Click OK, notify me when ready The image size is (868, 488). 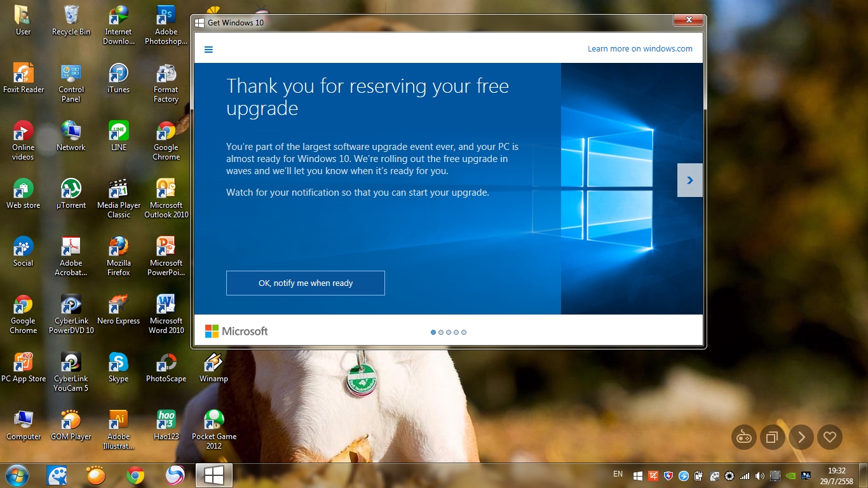click(x=306, y=283)
